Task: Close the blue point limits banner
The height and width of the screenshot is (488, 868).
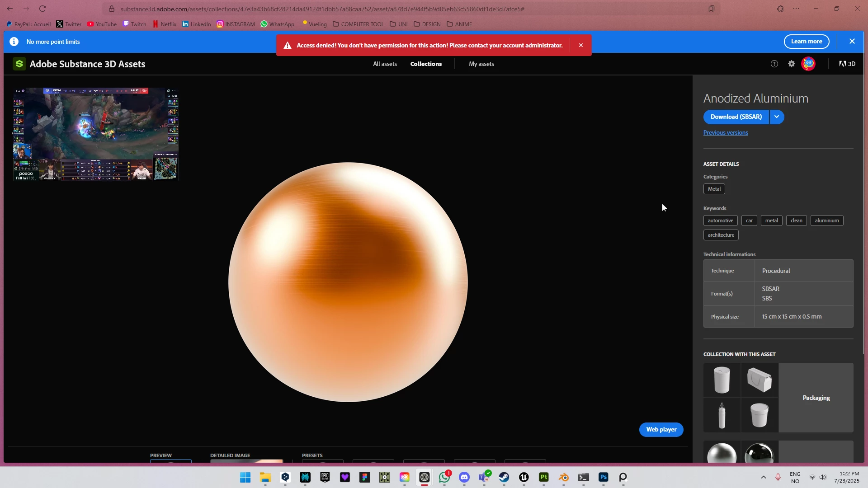Action: pyautogui.click(x=852, y=41)
